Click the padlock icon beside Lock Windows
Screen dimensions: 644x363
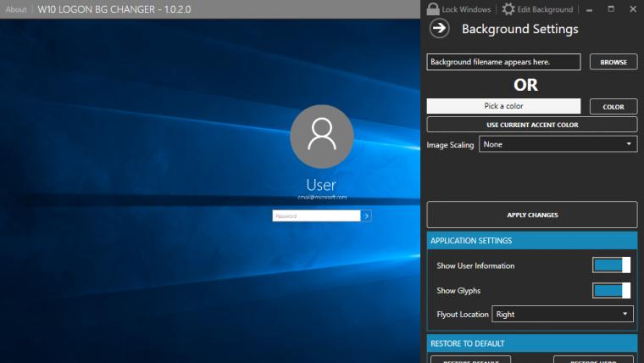(x=433, y=8)
